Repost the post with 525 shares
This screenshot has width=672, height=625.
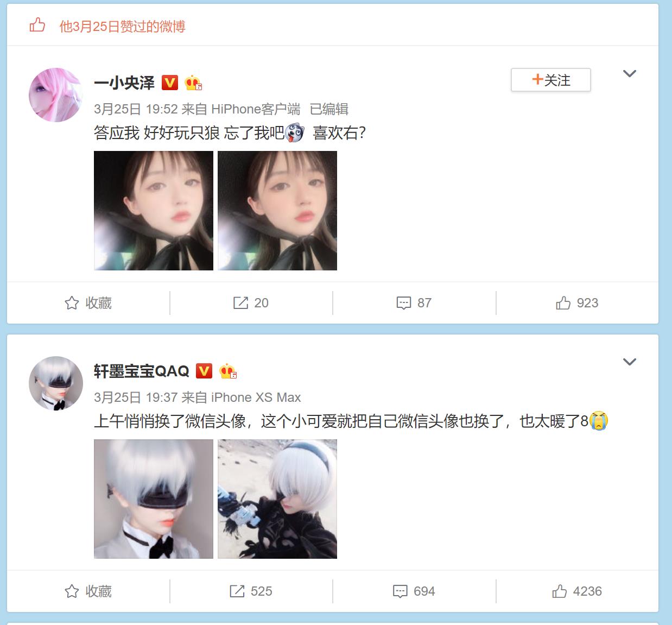click(251, 591)
